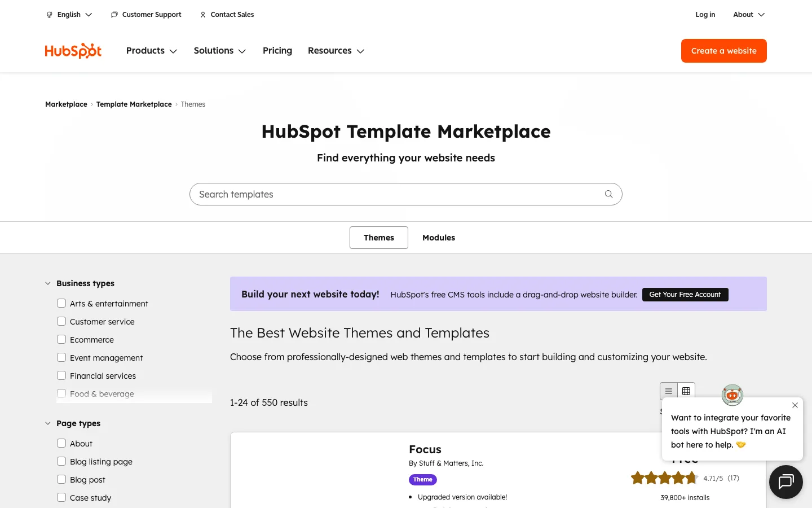Click the HubSpot logo
The height and width of the screenshot is (508, 812).
click(73, 51)
